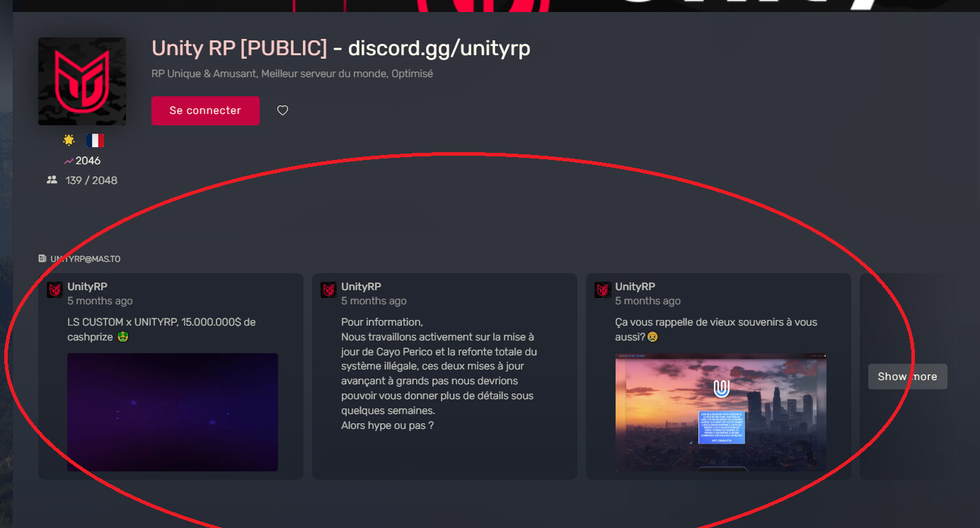980x528 pixels.
Task: Click the '5 months ago' timestamp on the Cayo Perico post
Action: point(374,301)
